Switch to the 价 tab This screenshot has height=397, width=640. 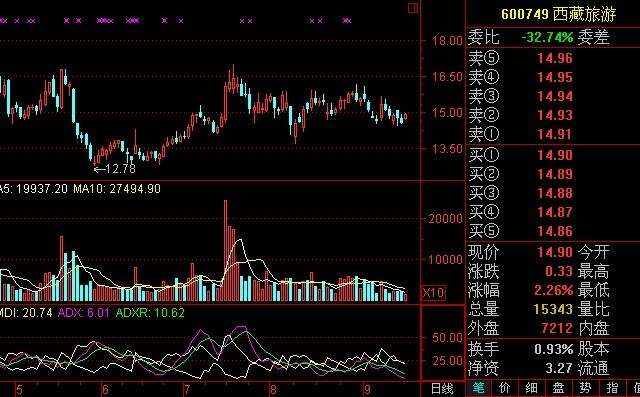pos(504,388)
